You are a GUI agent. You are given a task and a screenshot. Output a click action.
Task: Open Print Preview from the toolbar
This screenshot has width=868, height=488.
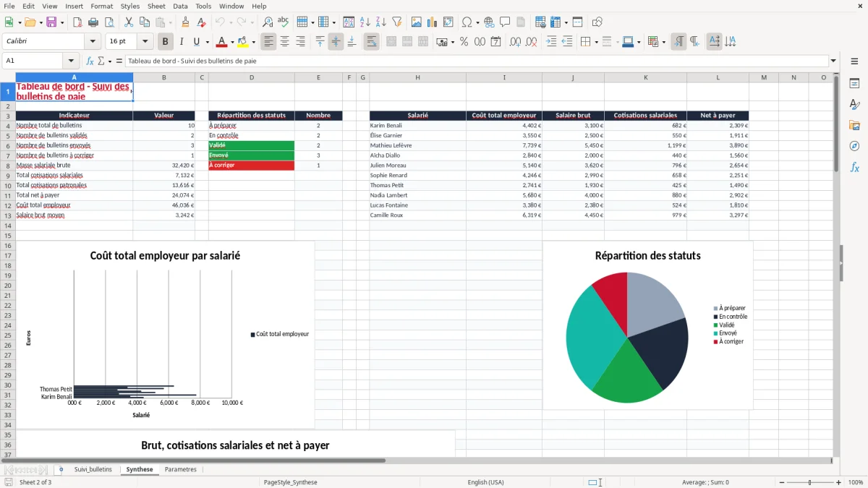coord(109,22)
